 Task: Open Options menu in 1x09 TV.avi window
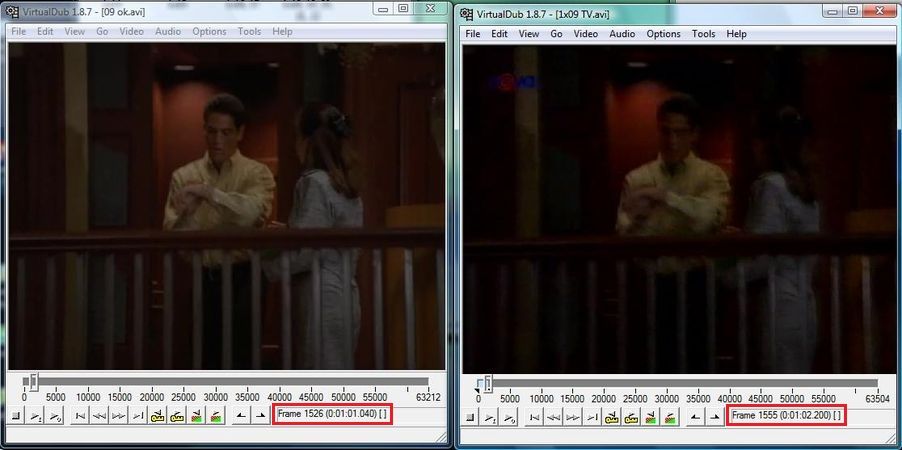click(x=663, y=34)
